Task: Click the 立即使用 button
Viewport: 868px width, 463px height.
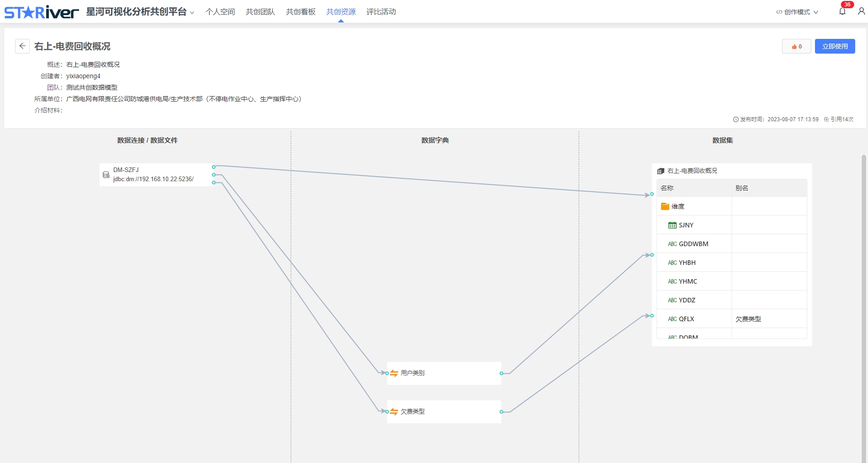Action: click(835, 46)
